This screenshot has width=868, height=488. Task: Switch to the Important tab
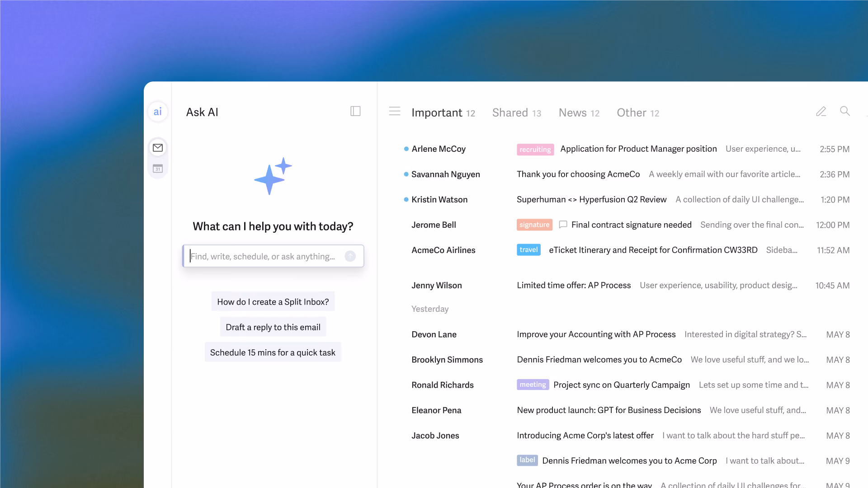coord(443,113)
